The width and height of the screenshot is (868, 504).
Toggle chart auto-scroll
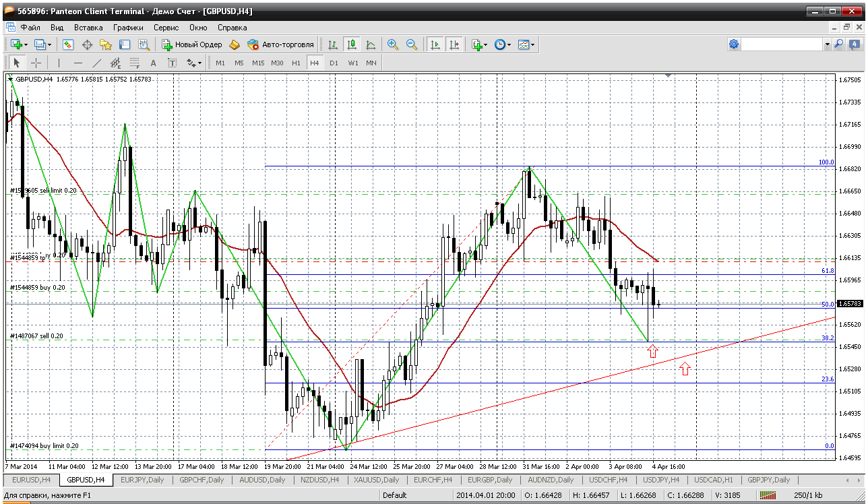435,44
